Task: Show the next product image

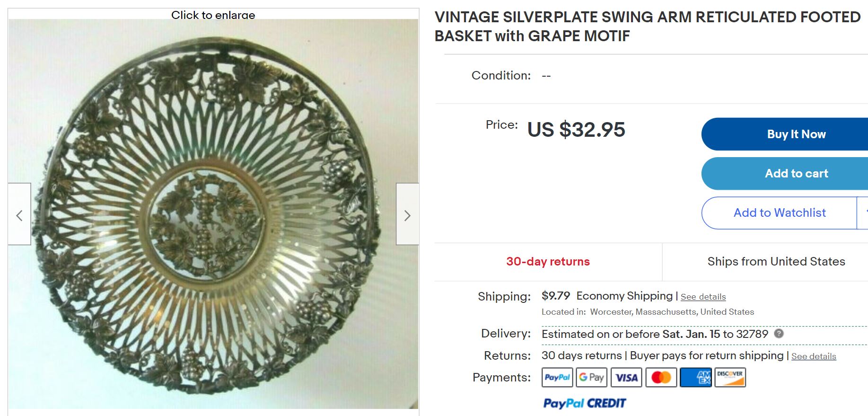Action: click(x=408, y=215)
